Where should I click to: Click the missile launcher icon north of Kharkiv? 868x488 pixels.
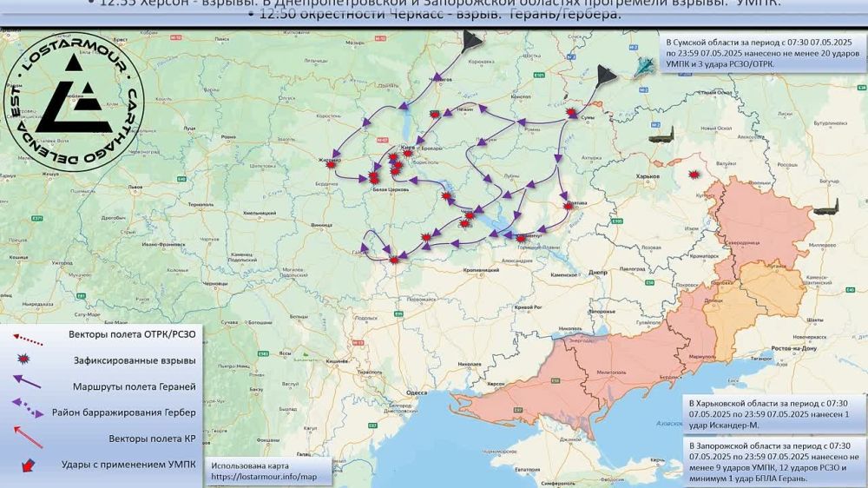coord(662,135)
